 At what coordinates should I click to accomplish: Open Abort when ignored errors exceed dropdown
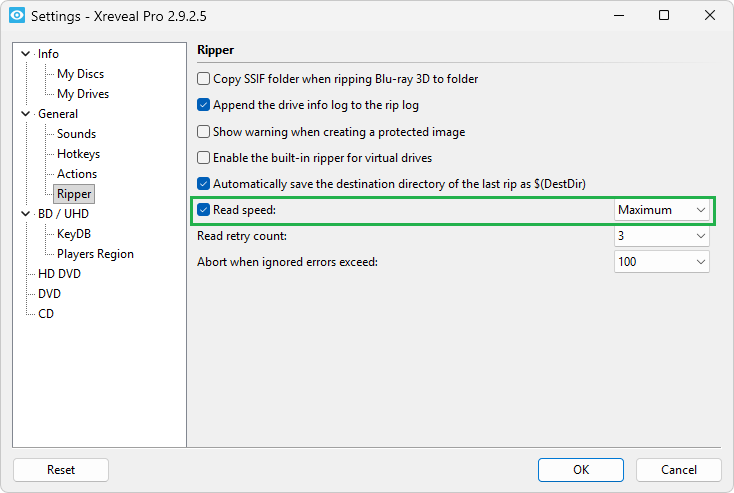point(662,262)
